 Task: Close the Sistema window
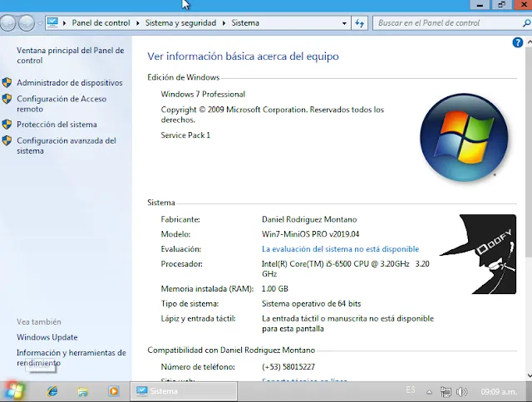tap(523, 5)
